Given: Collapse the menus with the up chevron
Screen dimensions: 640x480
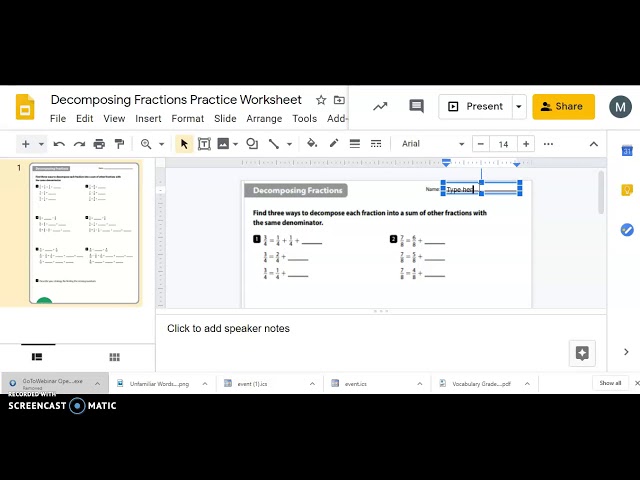Looking at the screenshot, I should coord(594,144).
